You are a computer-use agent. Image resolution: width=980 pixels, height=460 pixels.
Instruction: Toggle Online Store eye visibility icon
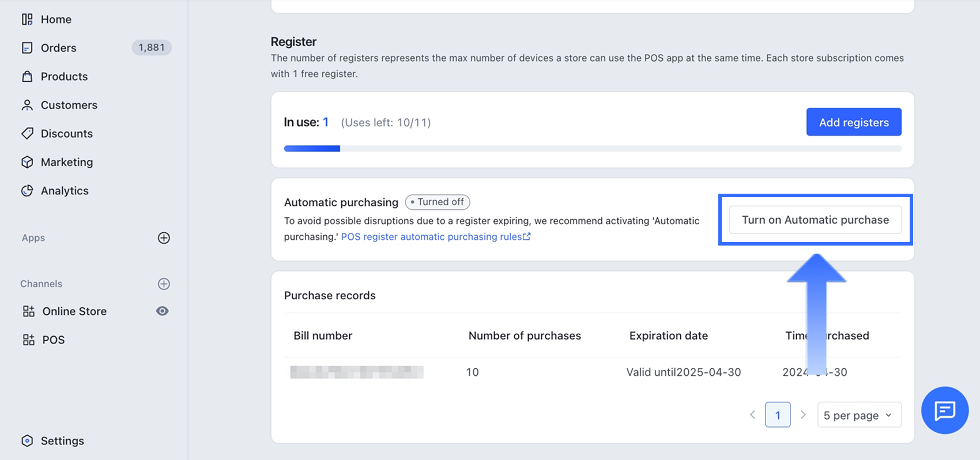(163, 311)
